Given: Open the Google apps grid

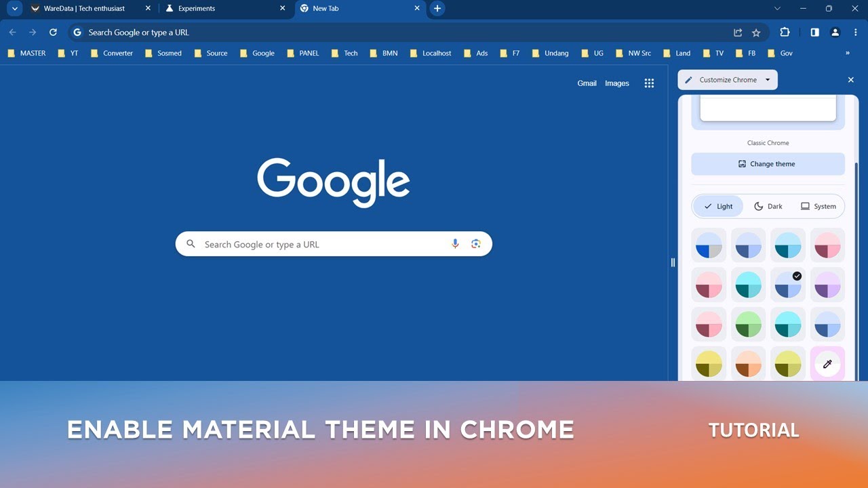Looking at the screenshot, I should coord(649,83).
